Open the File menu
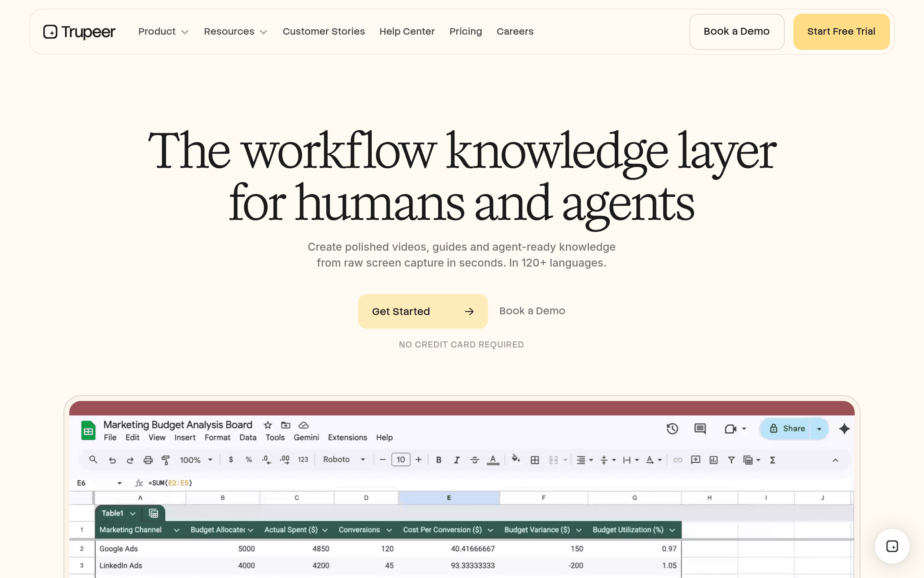This screenshot has width=924, height=578. pos(110,437)
